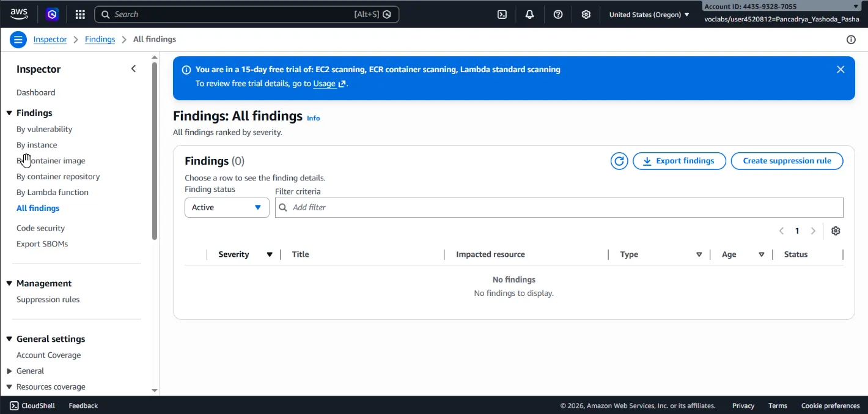Open table preferences gear icon
The image size is (868, 414).
click(836, 231)
